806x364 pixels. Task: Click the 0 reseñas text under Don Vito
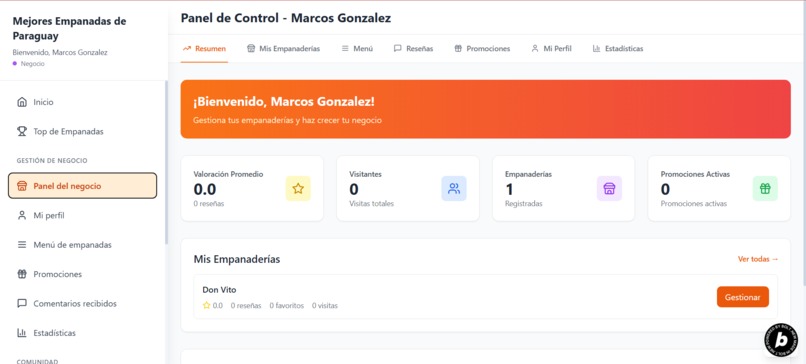(246, 305)
